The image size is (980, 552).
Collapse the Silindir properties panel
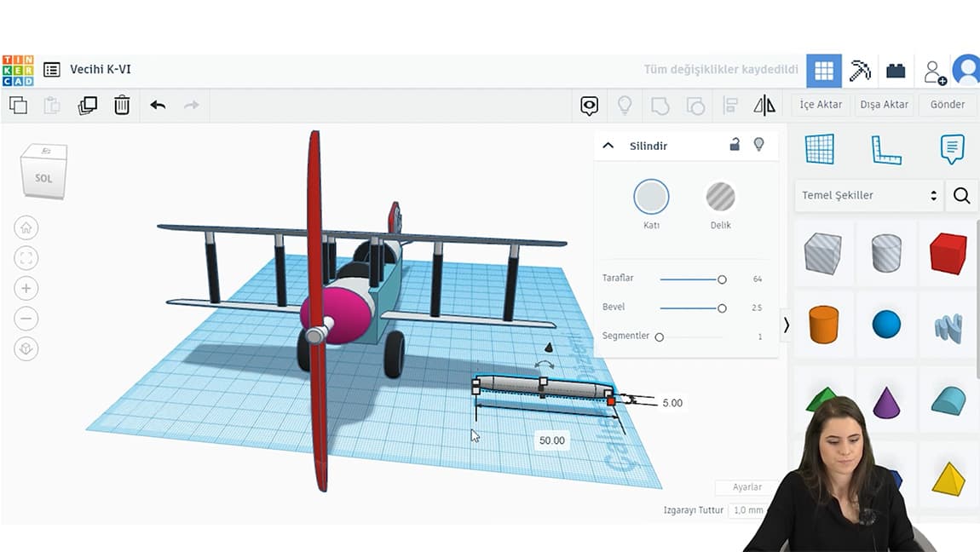608,146
